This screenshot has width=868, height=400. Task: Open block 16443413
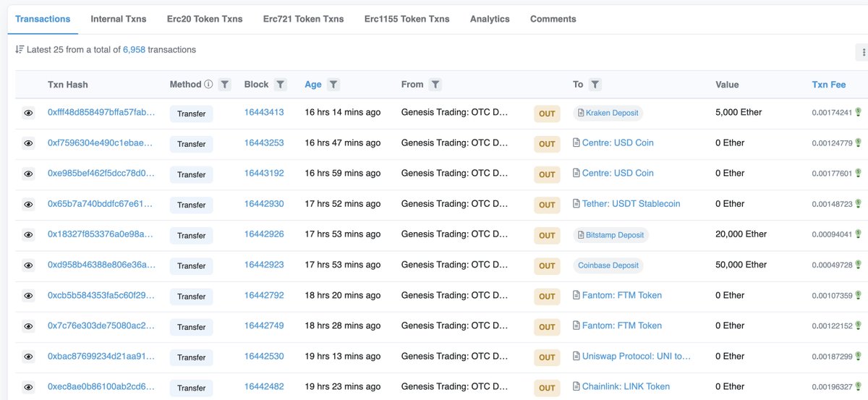[x=264, y=113]
